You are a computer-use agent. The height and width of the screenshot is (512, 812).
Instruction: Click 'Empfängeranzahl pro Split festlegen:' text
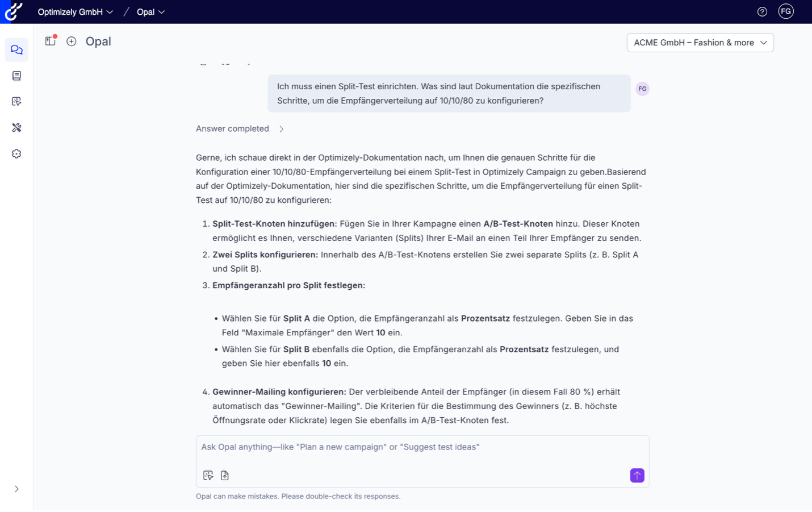(x=289, y=285)
